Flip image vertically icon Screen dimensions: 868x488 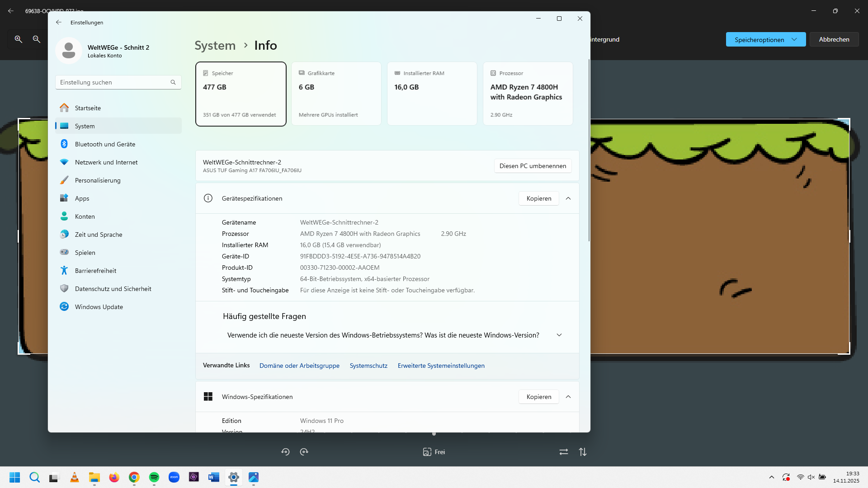[x=583, y=452]
